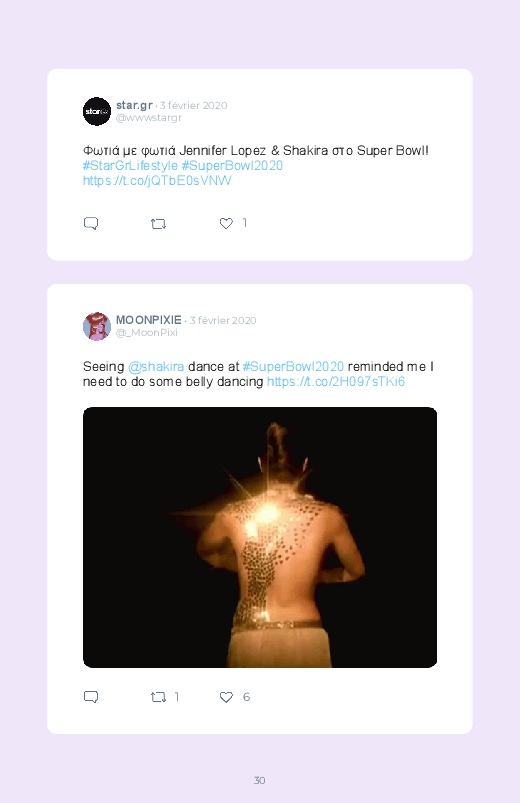
Task: Open the star.gr profile avatar
Action: [97, 111]
